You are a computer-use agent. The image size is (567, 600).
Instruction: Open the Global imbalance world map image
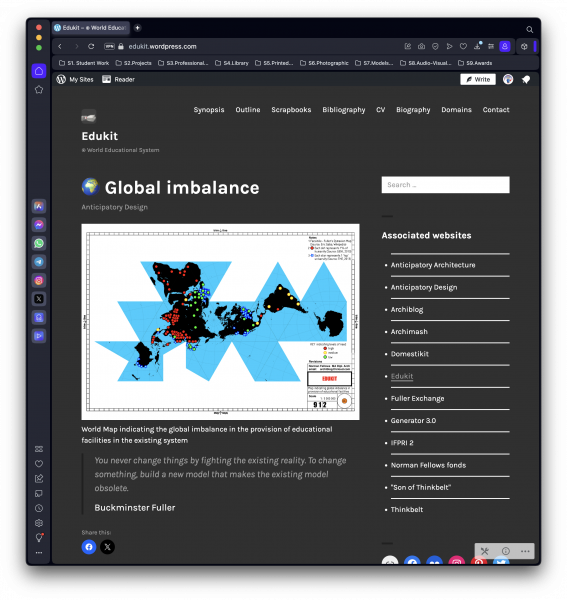(220, 322)
